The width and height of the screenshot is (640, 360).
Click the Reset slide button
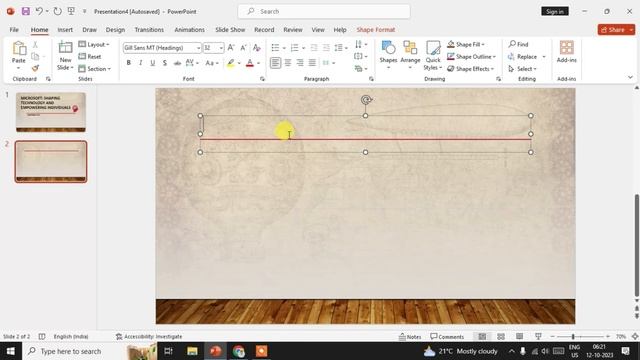[x=90, y=56]
